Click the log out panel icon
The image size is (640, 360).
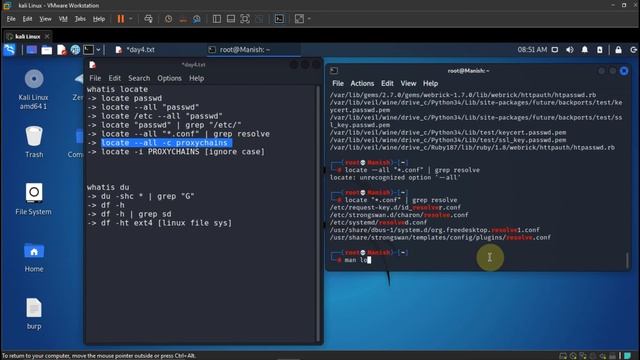coord(633,50)
